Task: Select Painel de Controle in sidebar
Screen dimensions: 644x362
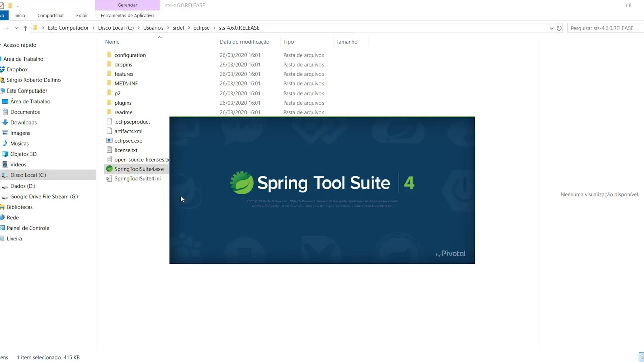Action: pos(28,228)
